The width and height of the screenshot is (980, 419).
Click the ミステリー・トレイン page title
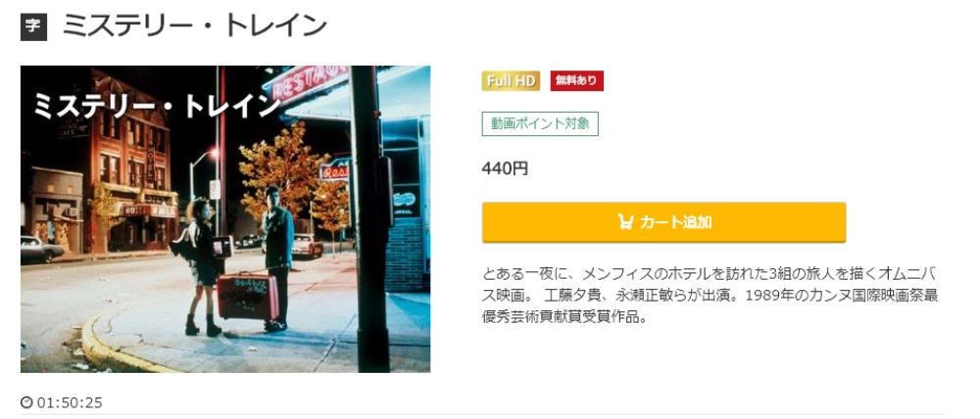[x=194, y=26]
